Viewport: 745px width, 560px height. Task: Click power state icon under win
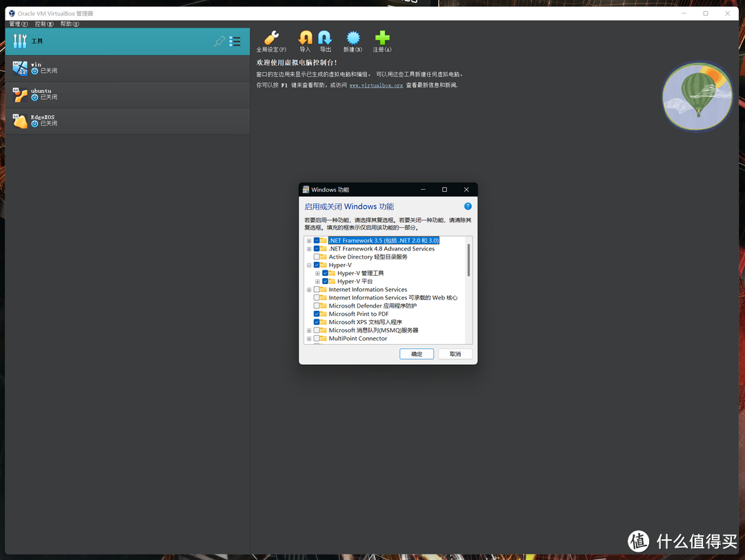pyautogui.click(x=34, y=71)
